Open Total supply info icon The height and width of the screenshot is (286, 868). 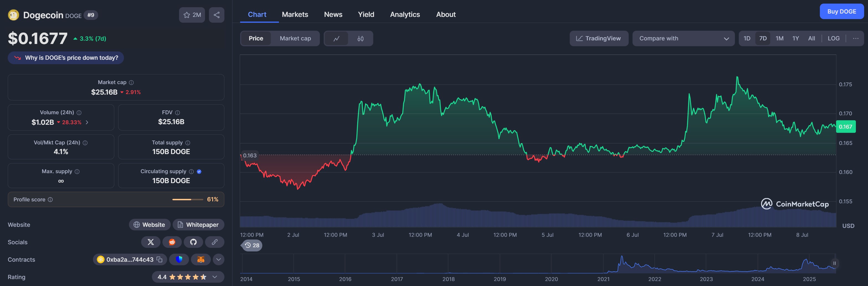point(188,143)
